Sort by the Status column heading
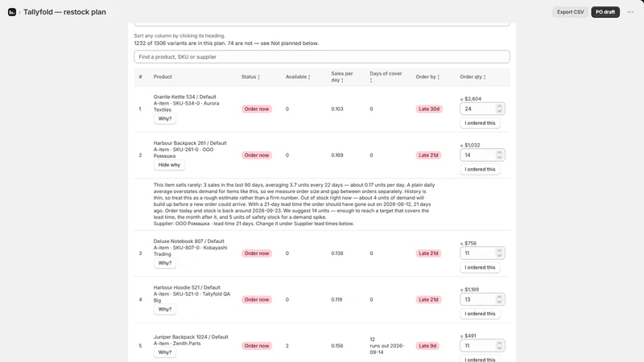 [x=250, y=76]
